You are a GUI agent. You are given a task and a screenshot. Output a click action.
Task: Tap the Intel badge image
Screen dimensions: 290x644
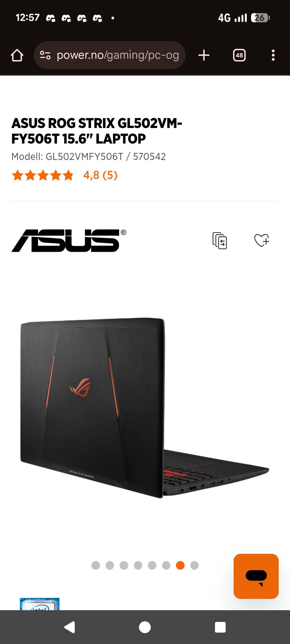pos(40,604)
